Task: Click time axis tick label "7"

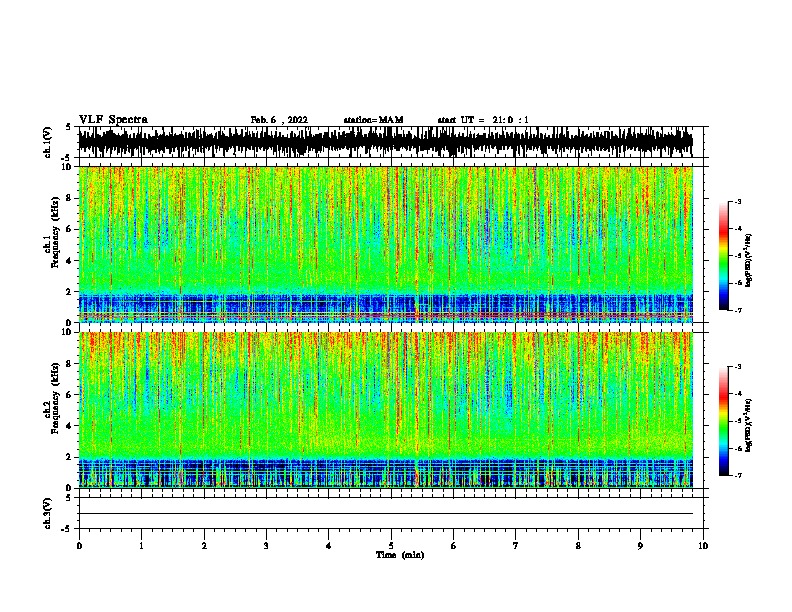Action: coord(516,545)
